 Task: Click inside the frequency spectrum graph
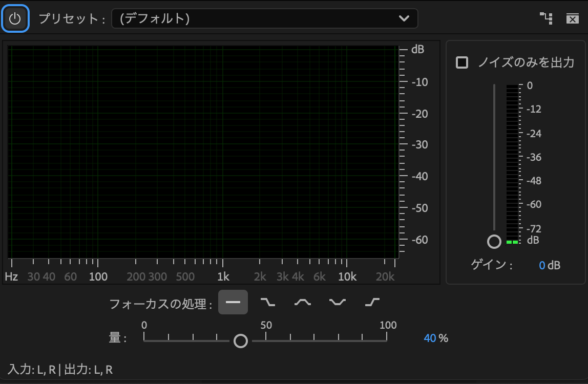point(203,152)
